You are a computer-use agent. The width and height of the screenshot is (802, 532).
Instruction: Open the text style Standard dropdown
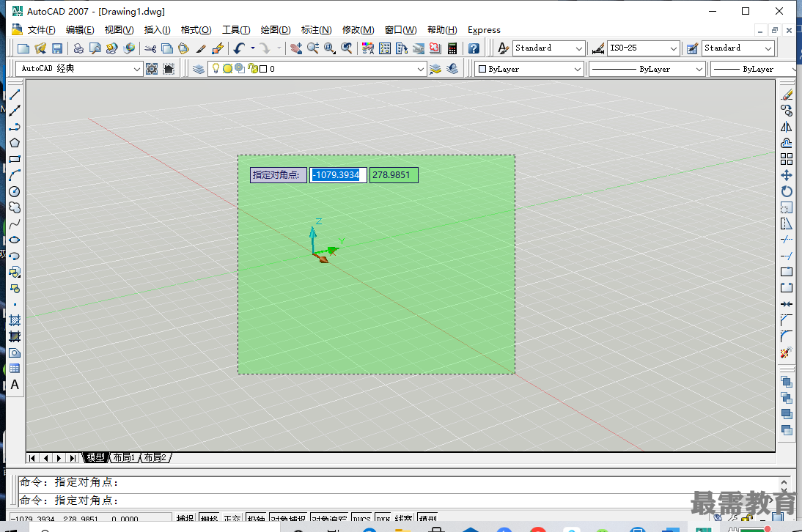tap(578, 48)
